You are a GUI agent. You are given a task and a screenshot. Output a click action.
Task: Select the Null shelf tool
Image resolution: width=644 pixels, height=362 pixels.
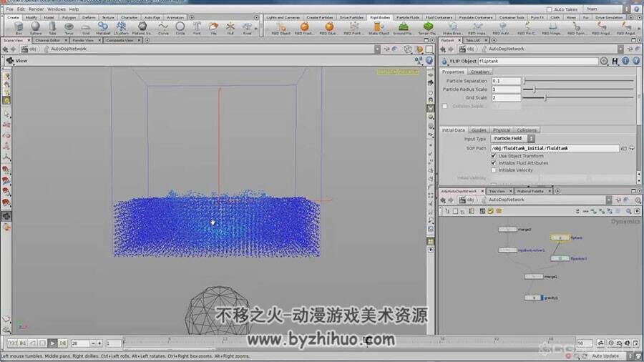coord(230,29)
